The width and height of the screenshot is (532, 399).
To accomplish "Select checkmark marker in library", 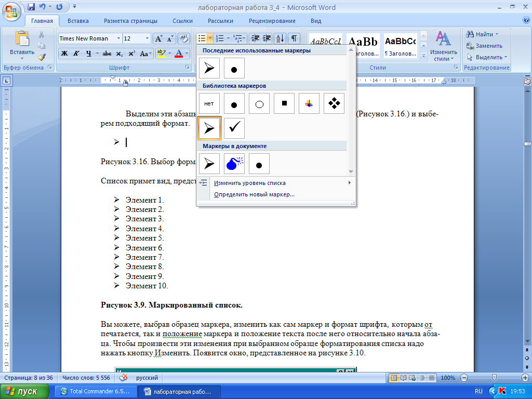I will click(234, 128).
